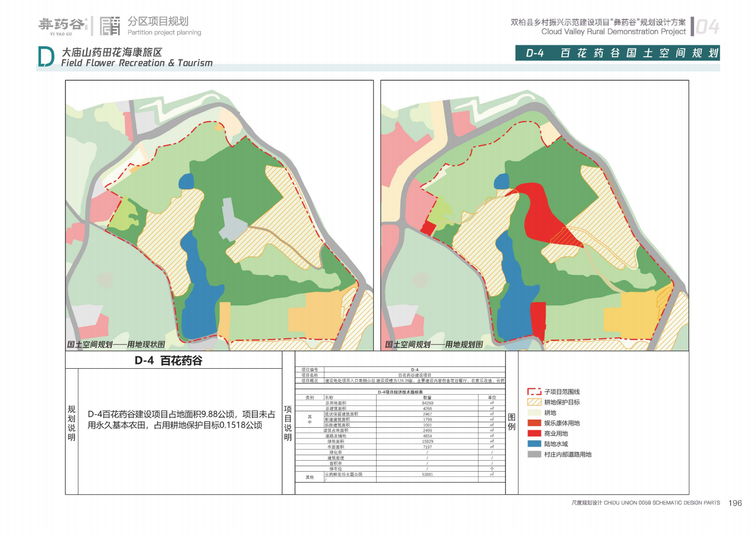Screen dimensions: 756x535
Task: Select the gray 村庄内部道路用地 legend swatch
Action: 534,454
